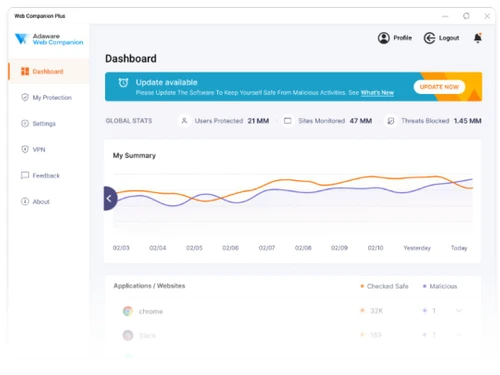This screenshot has width=500, height=375.
Task: Click the VPN shield icon
Action: click(25, 149)
